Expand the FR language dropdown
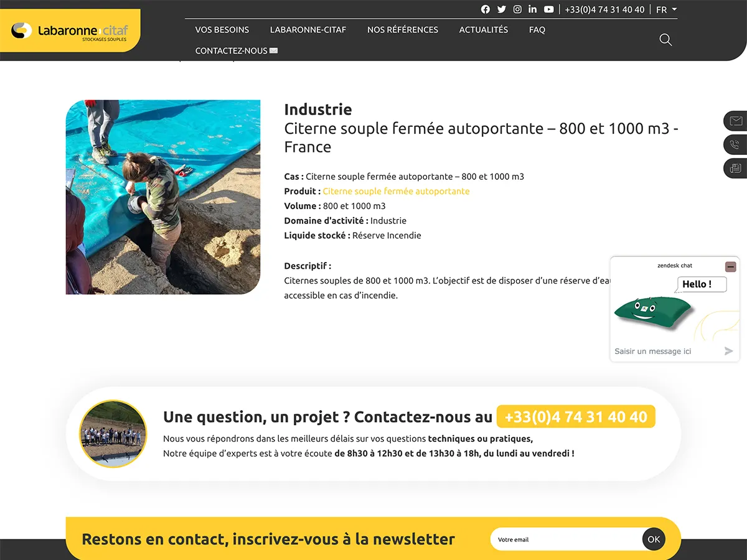Image resolution: width=747 pixels, height=560 pixels. click(666, 9)
